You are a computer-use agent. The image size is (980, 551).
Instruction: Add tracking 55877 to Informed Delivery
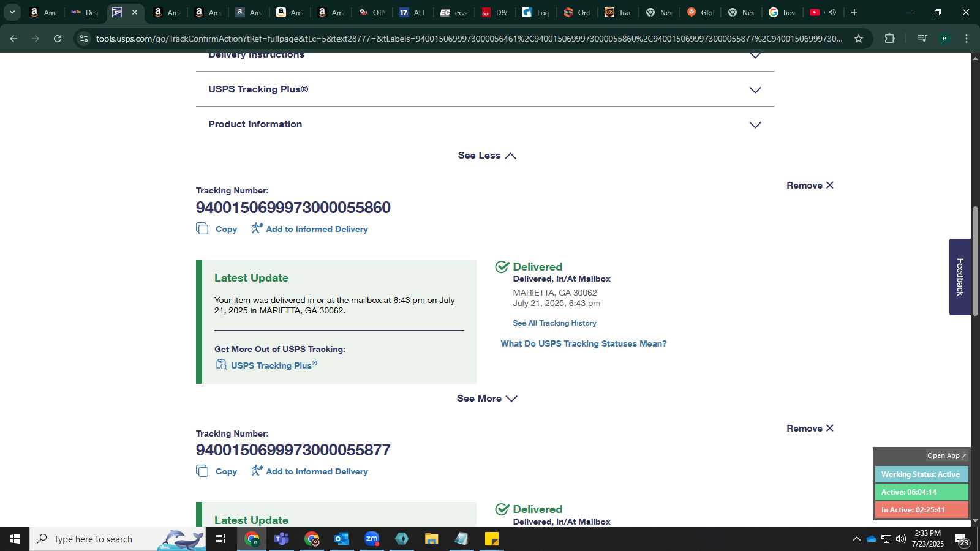pyautogui.click(x=309, y=471)
